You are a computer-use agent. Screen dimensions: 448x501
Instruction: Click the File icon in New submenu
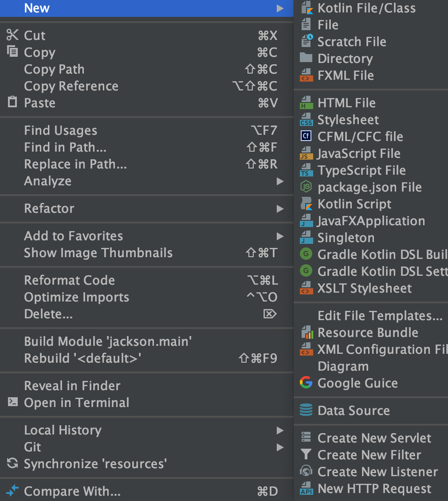point(306,24)
